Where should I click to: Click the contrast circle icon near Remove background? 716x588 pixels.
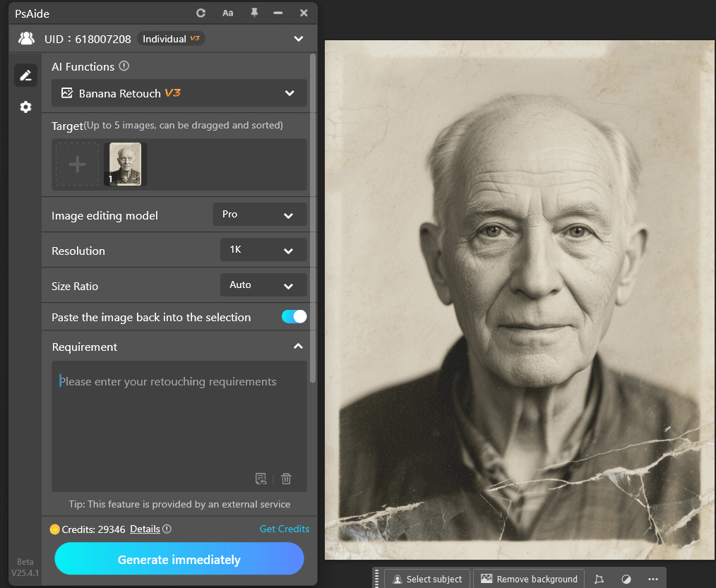coord(625,578)
